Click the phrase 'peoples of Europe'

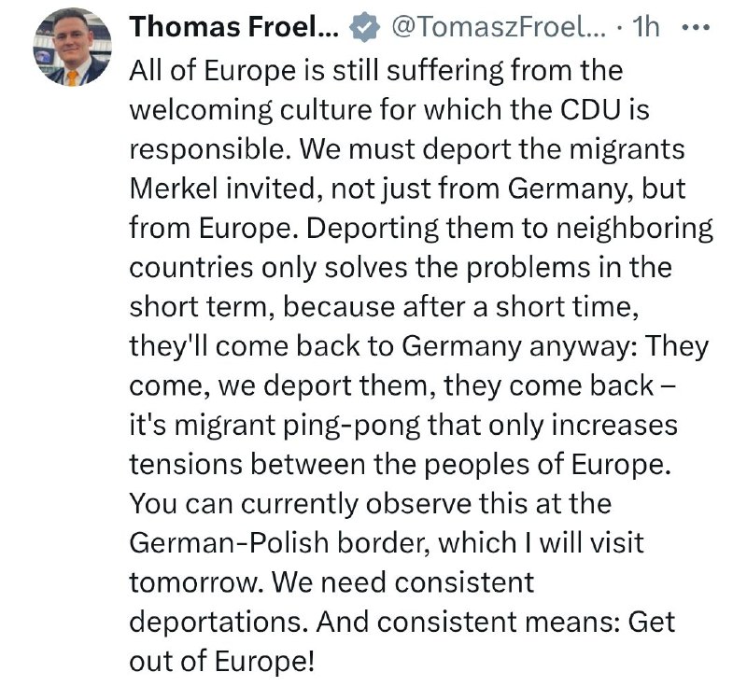(x=544, y=465)
